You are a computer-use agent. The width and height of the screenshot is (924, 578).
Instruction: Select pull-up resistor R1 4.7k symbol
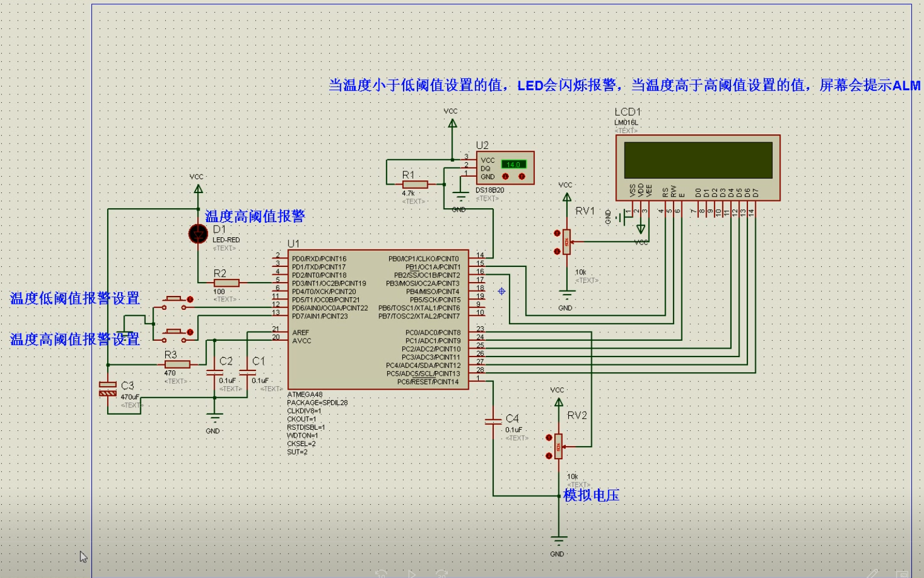click(415, 185)
